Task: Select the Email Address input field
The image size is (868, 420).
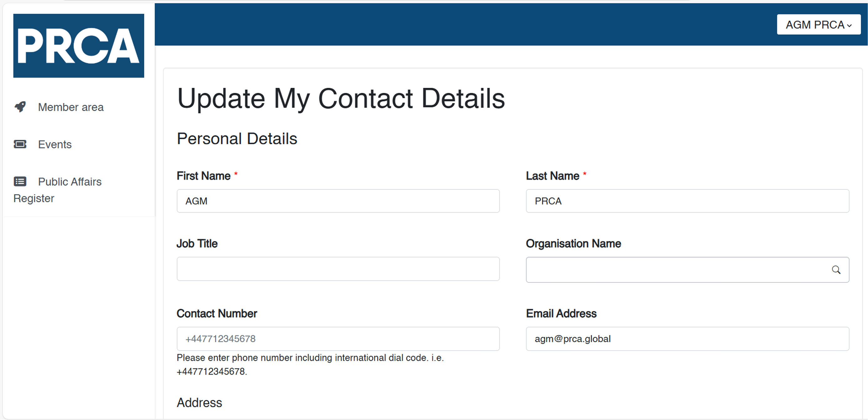Action: [x=687, y=339]
